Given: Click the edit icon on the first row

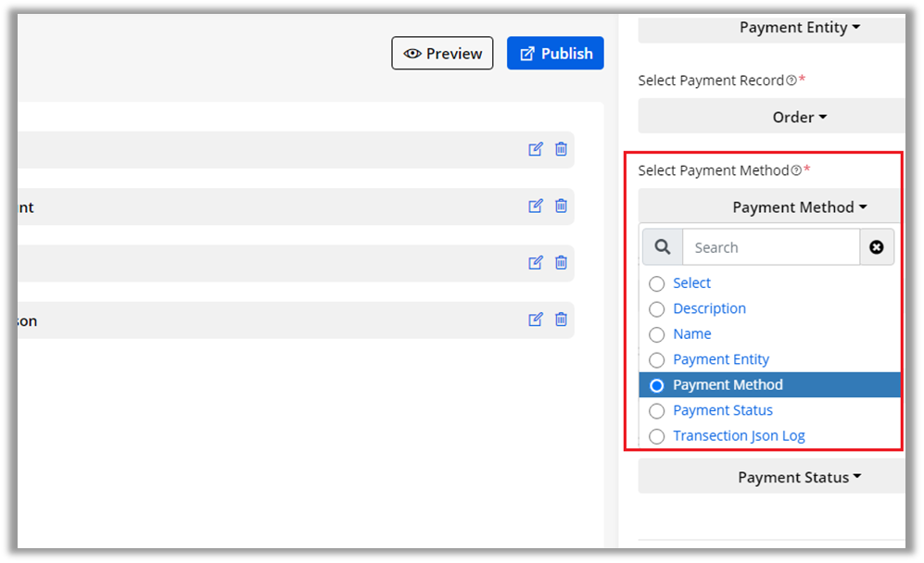Looking at the screenshot, I should point(536,149).
